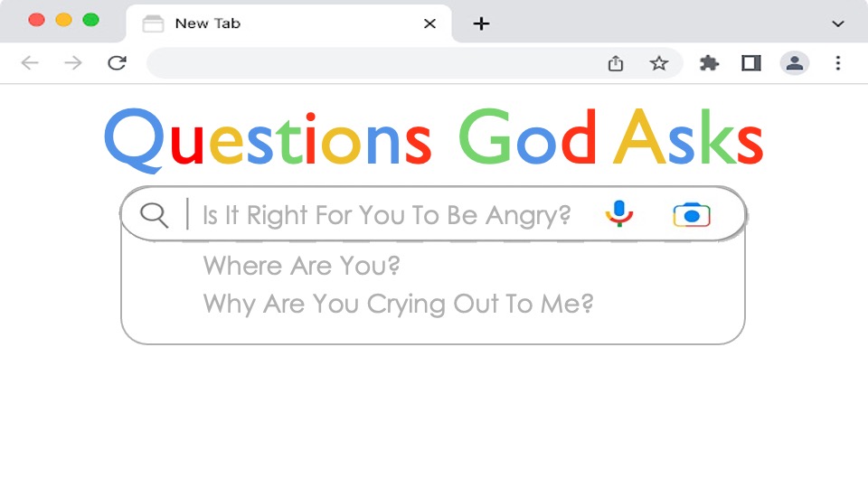Close the New Tab tab
This screenshot has height=488, width=868.
point(429,23)
